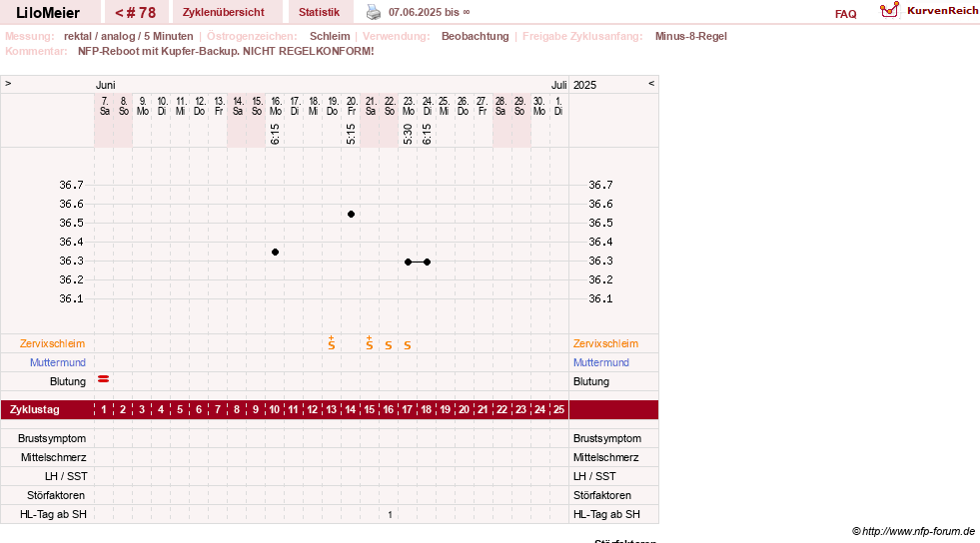
Task: Click right Muttermund row label
Action: pyautogui.click(x=601, y=362)
